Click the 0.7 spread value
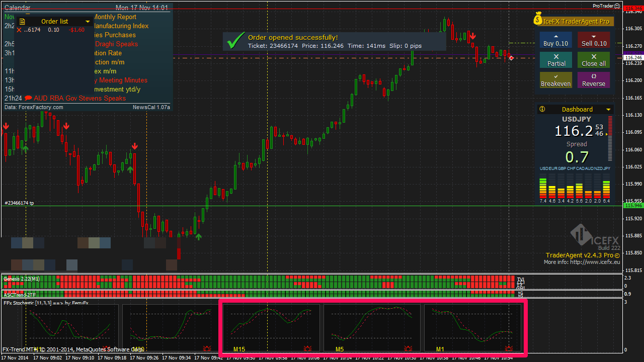Image resolution: width=644 pixels, height=362 pixels. 577,157
